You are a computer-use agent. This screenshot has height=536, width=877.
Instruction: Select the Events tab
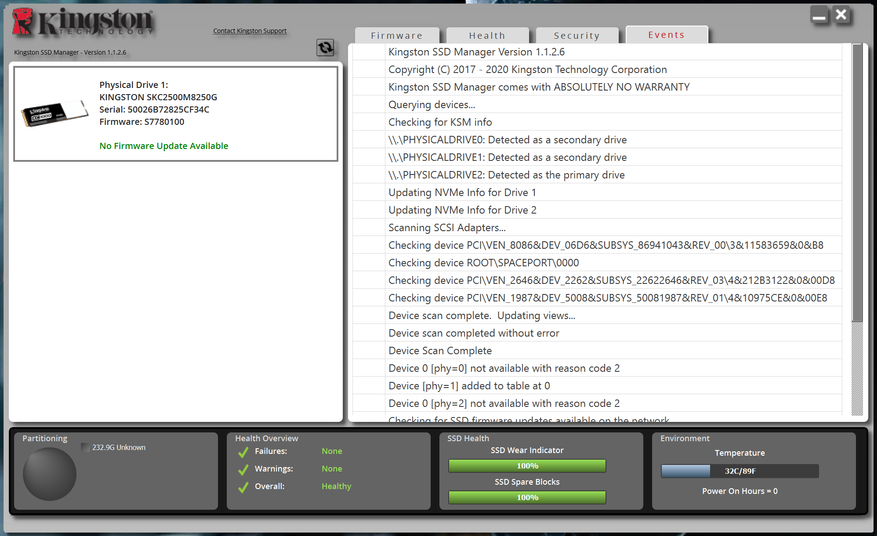666,35
